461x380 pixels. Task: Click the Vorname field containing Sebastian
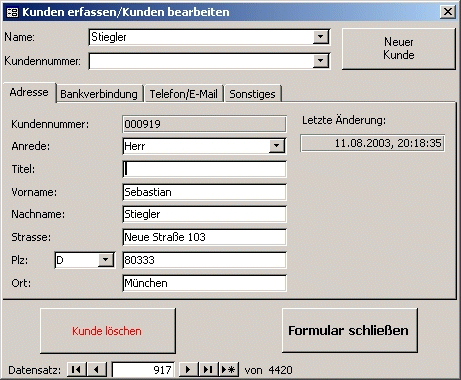click(x=204, y=192)
